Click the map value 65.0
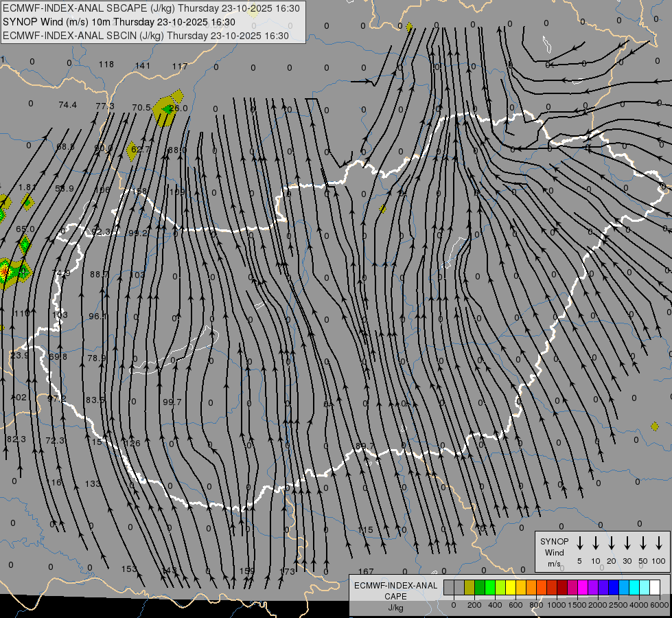The image size is (672, 618). (x=25, y=229)
